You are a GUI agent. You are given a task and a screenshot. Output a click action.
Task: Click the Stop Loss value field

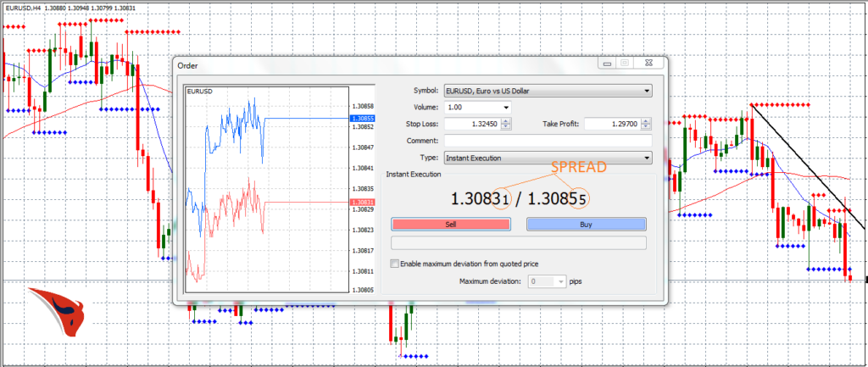point(470,124)
